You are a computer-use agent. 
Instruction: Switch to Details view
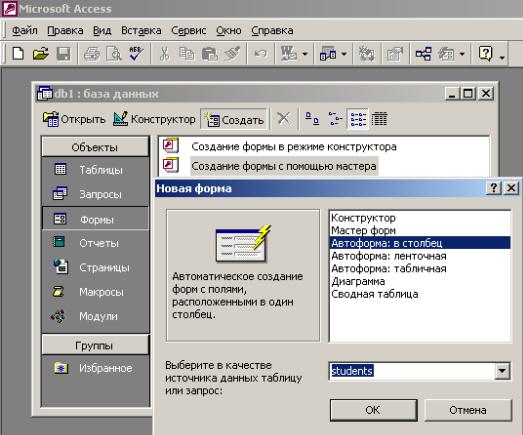point(380,119)
